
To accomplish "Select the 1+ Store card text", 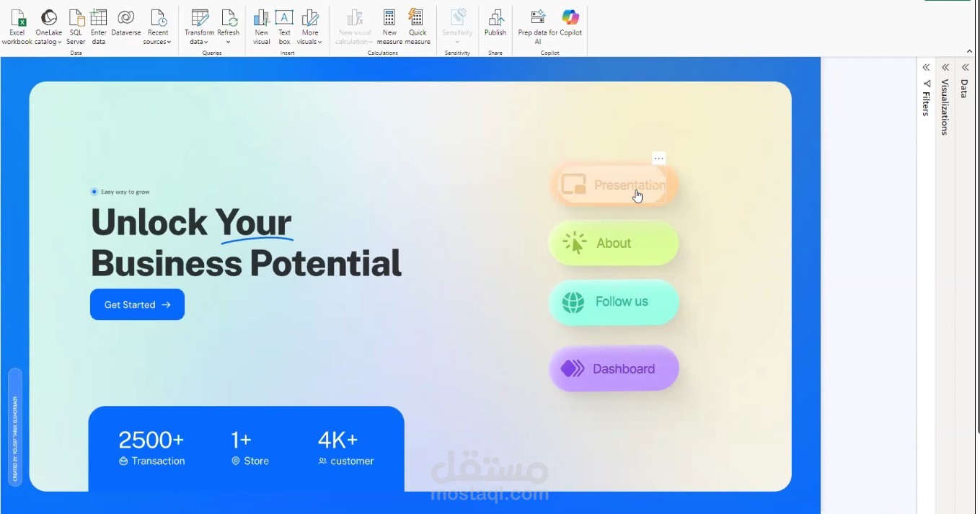I will tap(250, 448).
